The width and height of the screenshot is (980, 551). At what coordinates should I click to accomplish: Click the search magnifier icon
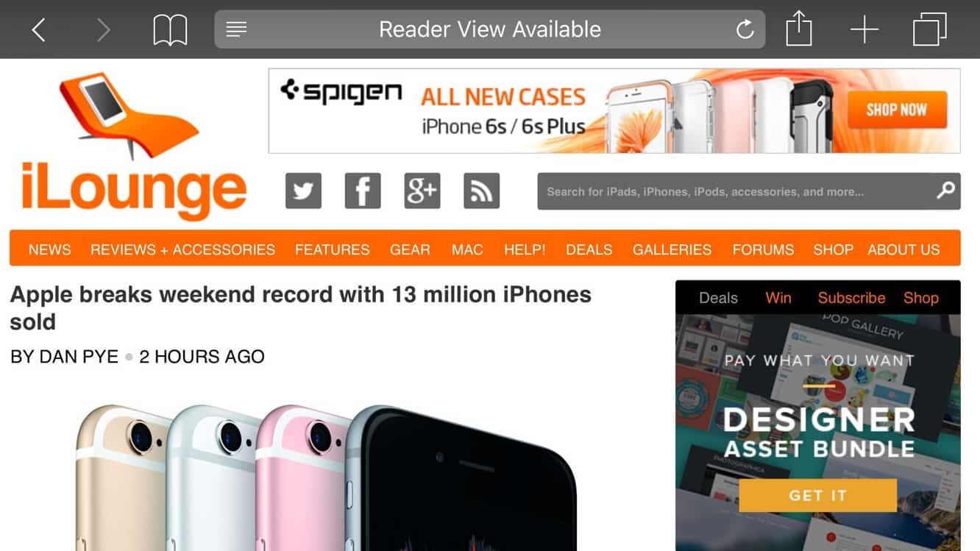pos(945,191)
